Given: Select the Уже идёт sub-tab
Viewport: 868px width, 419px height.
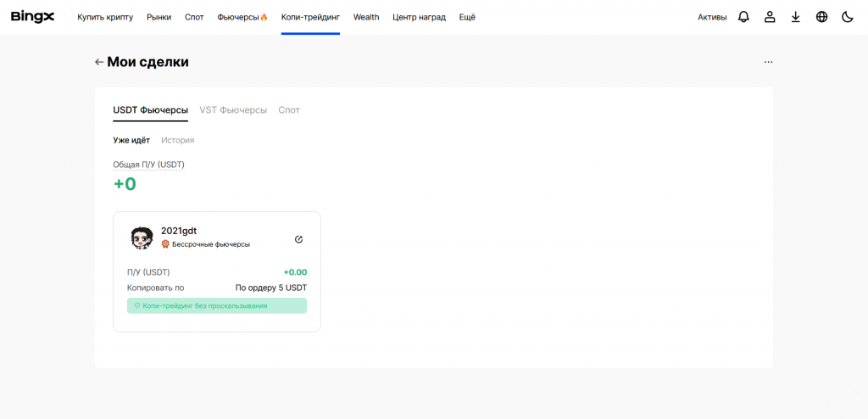Looking at the screenshot, I should pyautogui.click(x=131, y=140).
